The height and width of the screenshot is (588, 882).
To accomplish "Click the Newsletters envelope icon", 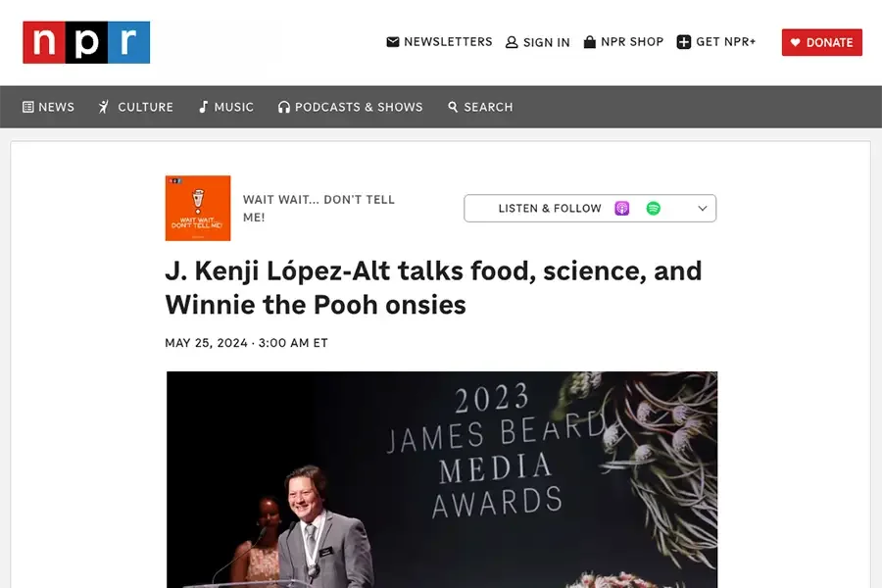I will click(x=393, y=42).
